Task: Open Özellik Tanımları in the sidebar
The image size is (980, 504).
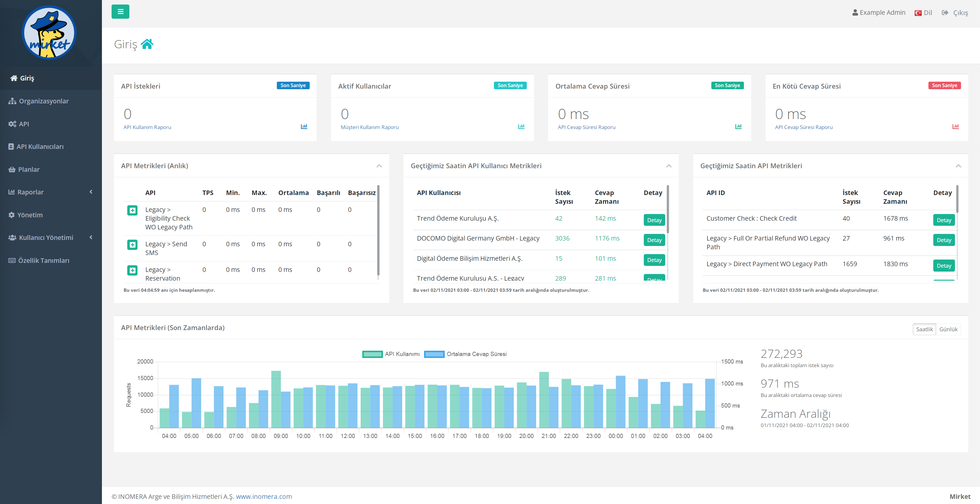Action: coord(51,260)
